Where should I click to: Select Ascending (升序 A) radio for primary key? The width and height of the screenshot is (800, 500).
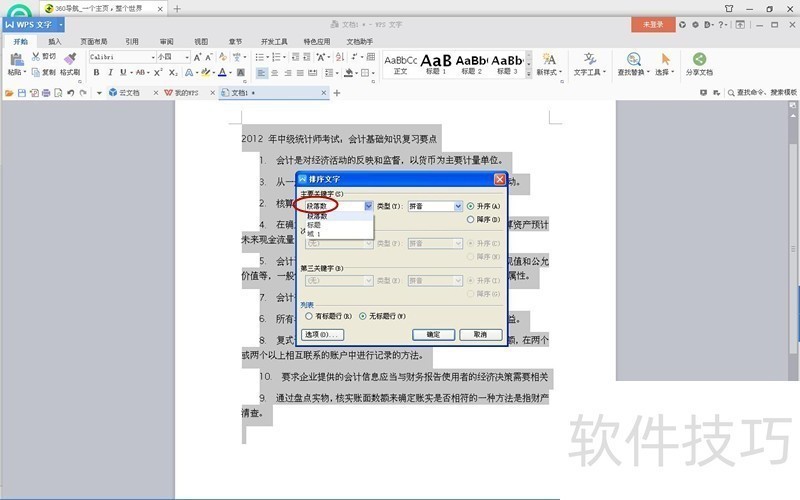tap(470, 206)
